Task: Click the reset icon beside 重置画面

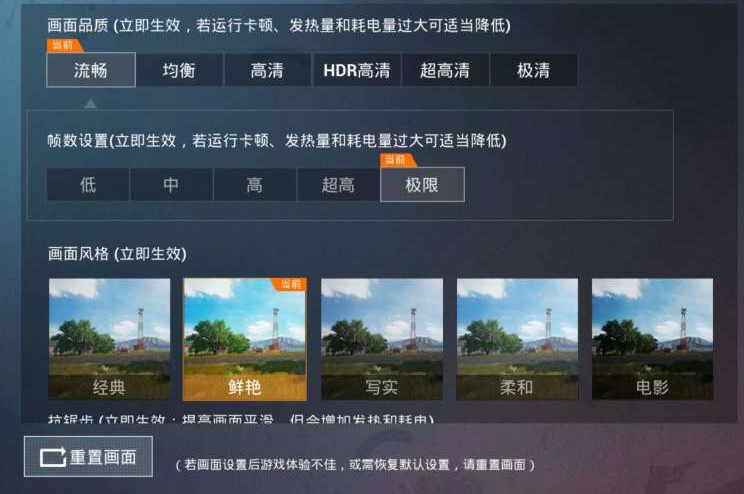Action: [x=53, y=457]
